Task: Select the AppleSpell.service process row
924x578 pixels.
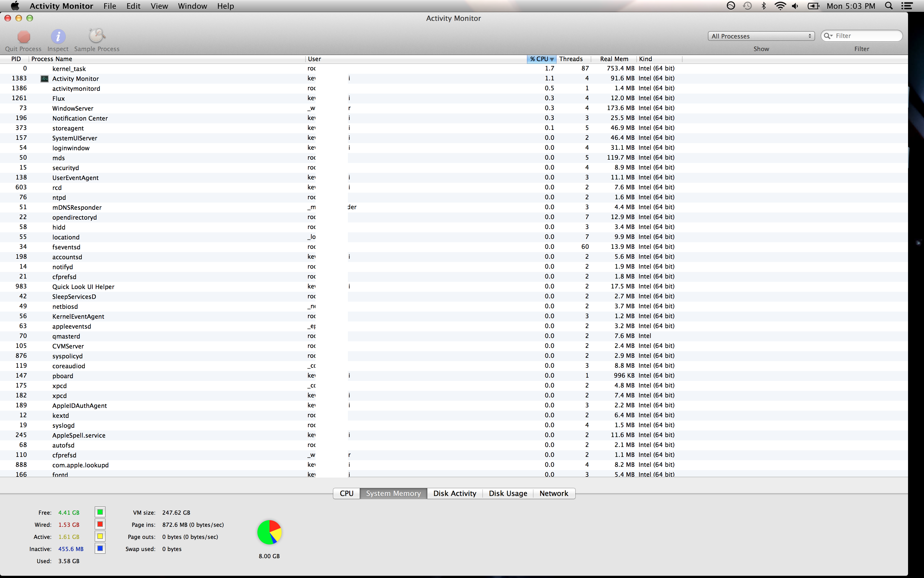Action: pyautogui.click(x=453, y=435)
